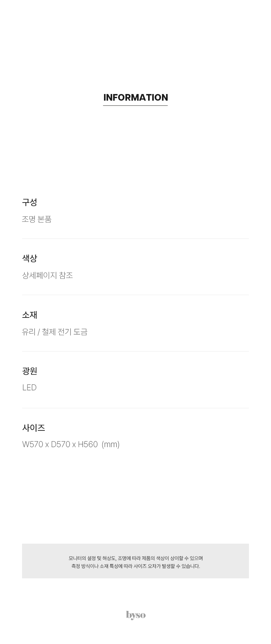Screen dimensions: 271x644
Task: Click 상세페이지 참조 text
Action: click(48, 275)
